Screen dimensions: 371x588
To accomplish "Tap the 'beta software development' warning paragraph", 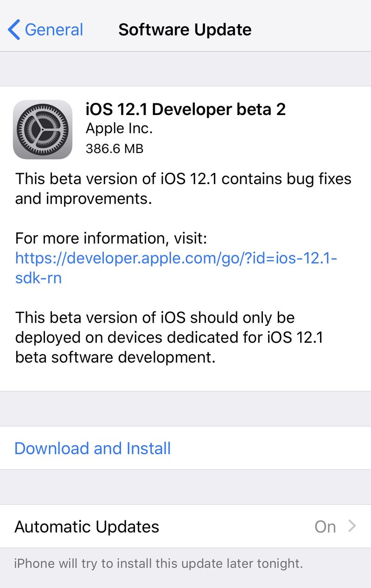I will pos(169,338).
